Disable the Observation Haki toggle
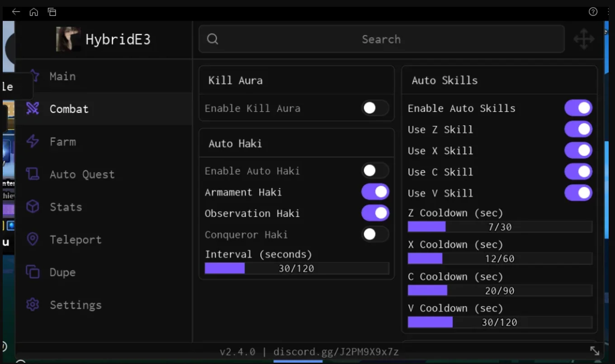The image size is (615, 364). (x=375, y=213)
